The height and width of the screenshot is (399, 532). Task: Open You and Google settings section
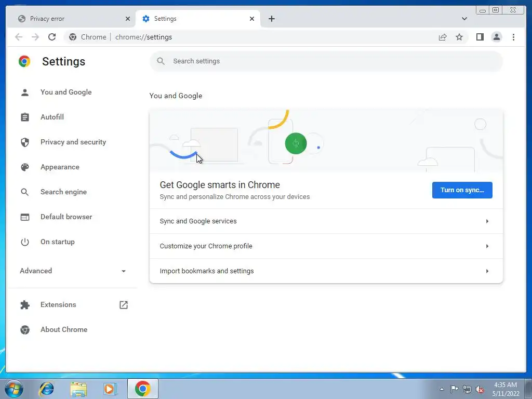(66, 92)
